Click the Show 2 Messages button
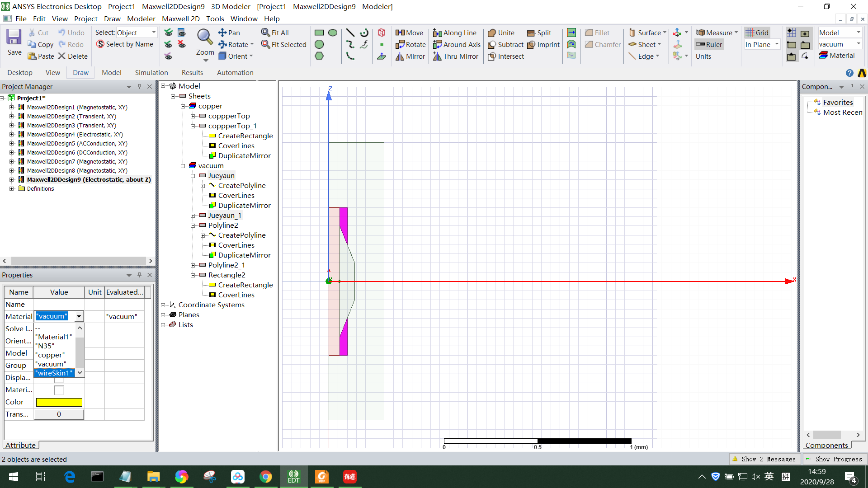Image resolution: width=868 pixels, height=488 pixels. tap(764, 459)
